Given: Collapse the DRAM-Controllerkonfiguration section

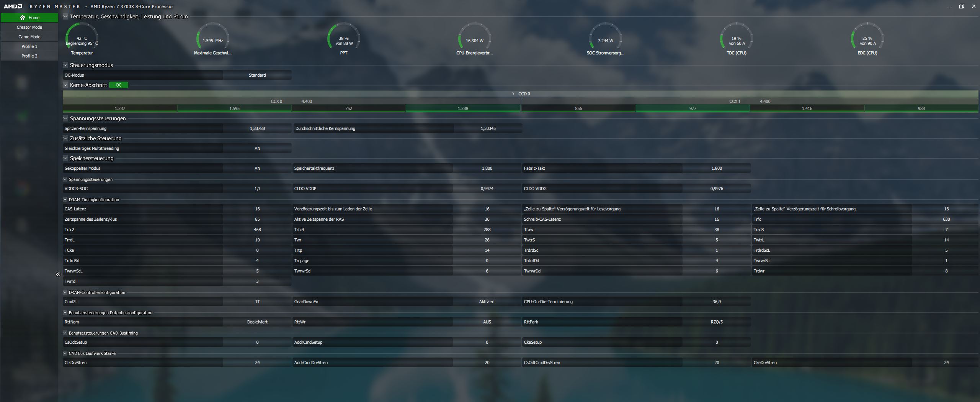Looking at the screenshot, I should [x=65, y=292].
